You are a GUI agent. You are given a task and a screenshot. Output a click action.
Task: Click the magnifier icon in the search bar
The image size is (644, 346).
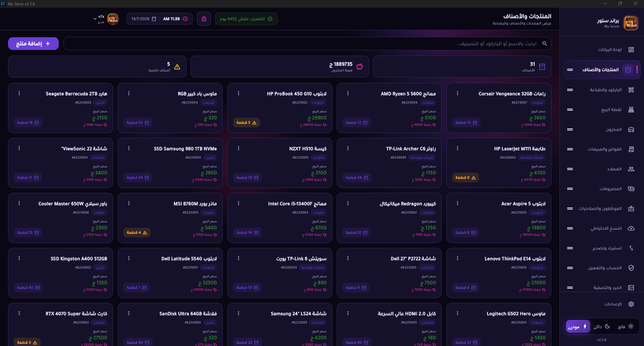pyautogui.click(x=544, y=44)
